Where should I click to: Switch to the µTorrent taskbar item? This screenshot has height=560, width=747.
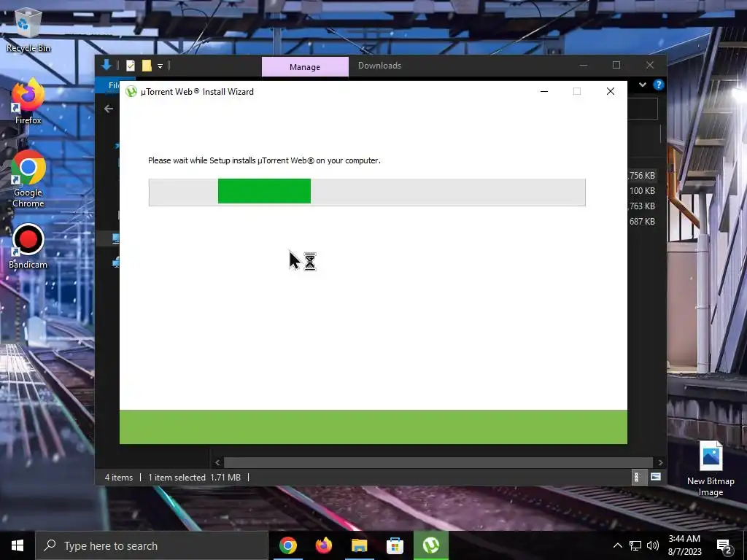tap(430, 545)
